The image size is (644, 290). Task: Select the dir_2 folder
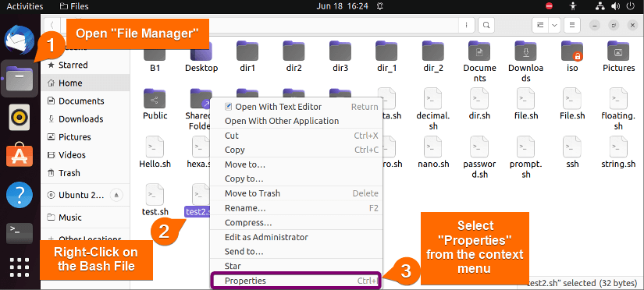tap(433, 57)
